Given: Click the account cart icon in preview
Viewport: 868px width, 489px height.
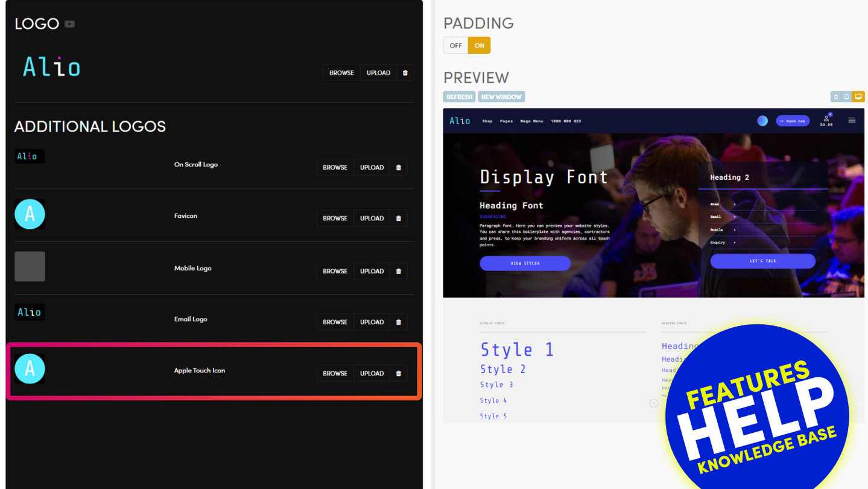Looking at the screenshot, I should click(826, 120).
